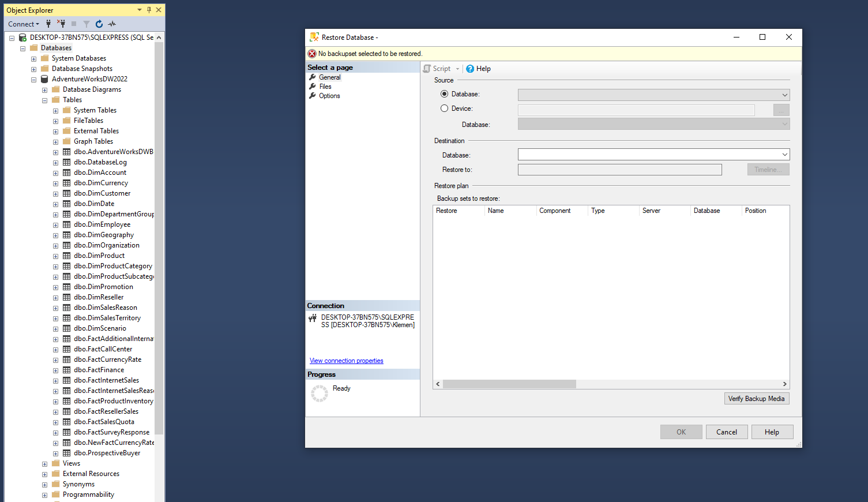The image size is (868, 502).
Task: Click the Help question mark icon in dialog toolbar
Action: coord(470,69)
